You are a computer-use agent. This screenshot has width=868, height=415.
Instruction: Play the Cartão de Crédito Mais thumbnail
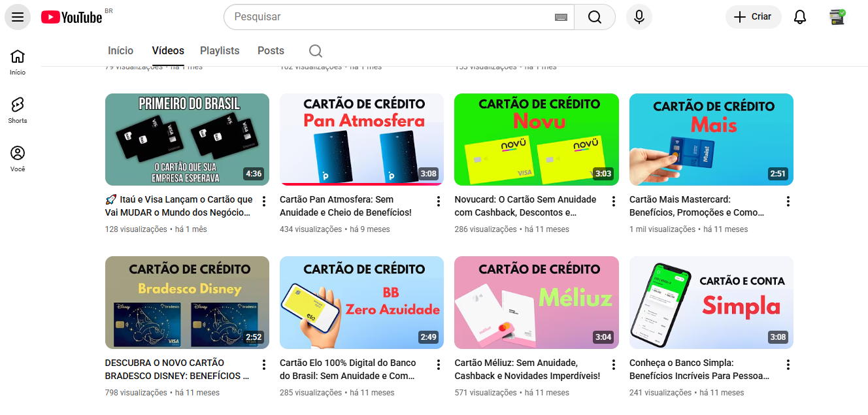click(711, 139)
